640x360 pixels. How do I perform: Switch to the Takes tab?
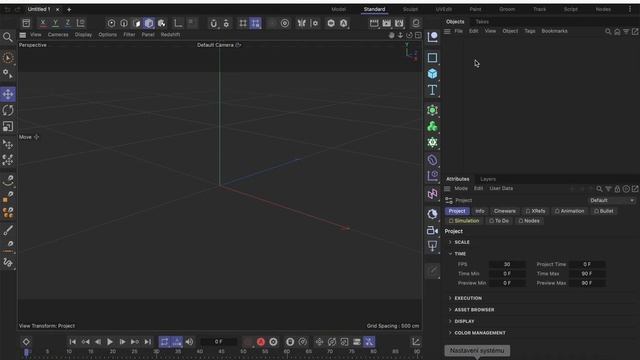coord(482,22)
